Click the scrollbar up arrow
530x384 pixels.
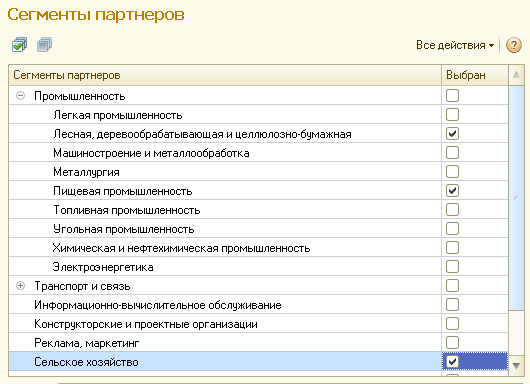tap(516, 75)
